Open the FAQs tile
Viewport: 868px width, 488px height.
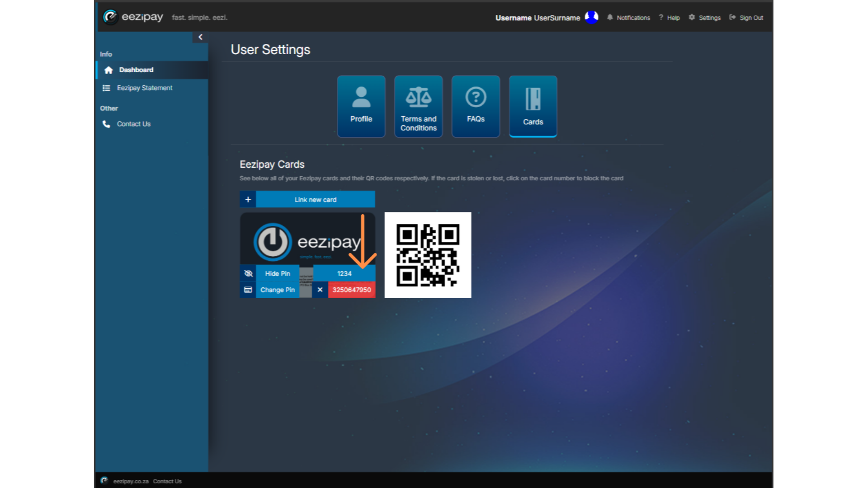[476, 106]
